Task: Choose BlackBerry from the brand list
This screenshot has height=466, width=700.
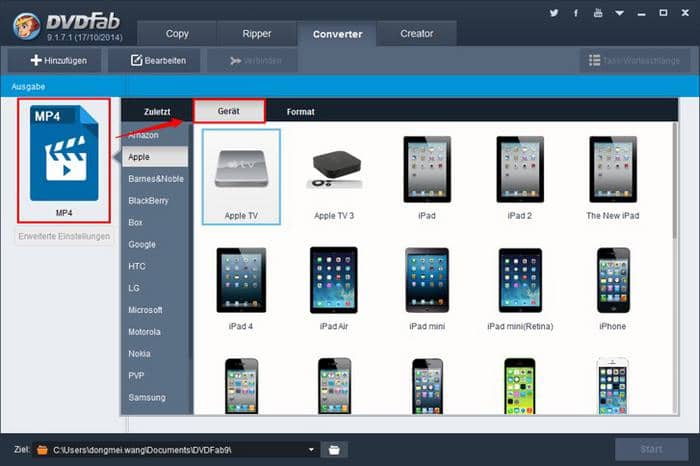Action: point(150,200)
